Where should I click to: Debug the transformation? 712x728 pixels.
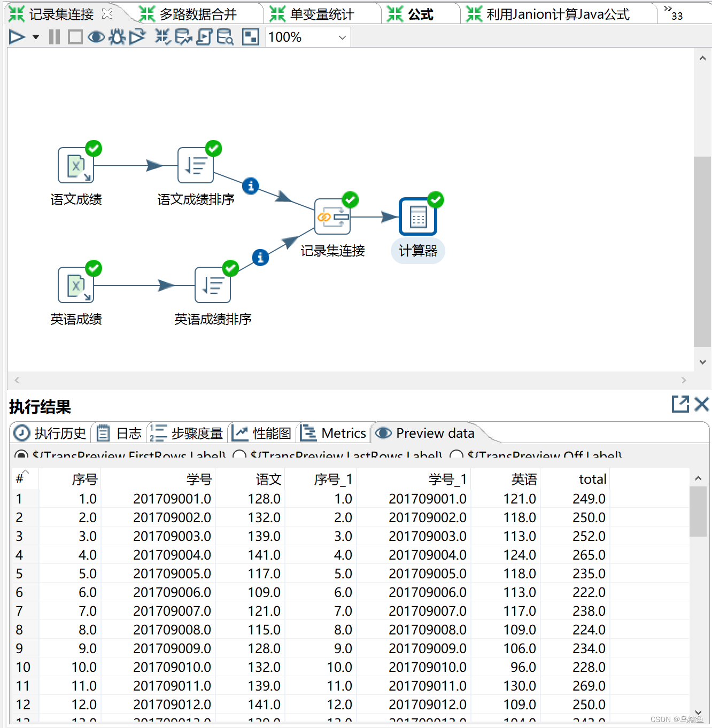coord(117,37)
